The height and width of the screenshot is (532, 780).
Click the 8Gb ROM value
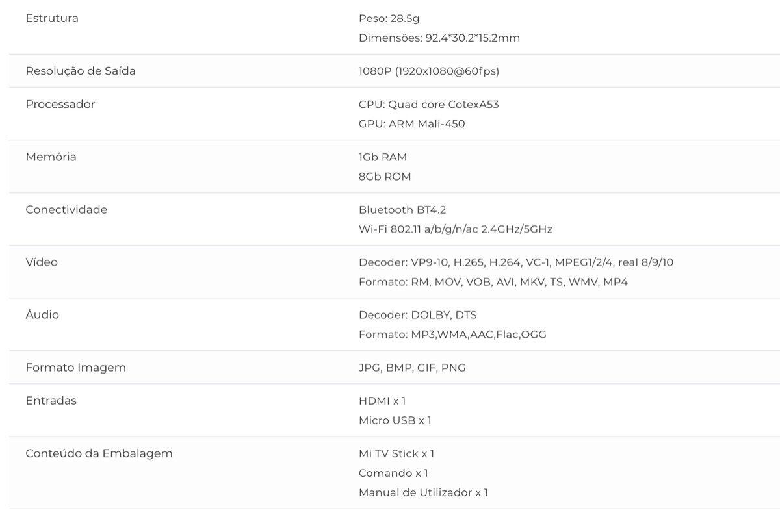pyautogui.click(x=385, y=176)
